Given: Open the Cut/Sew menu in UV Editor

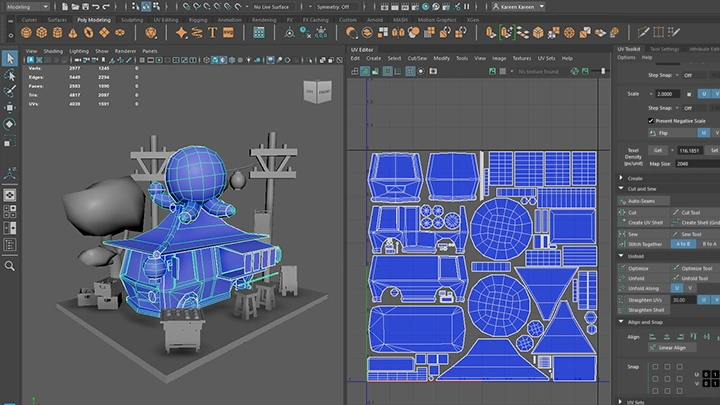Looking at the screenshot, I should click(417, 58).
